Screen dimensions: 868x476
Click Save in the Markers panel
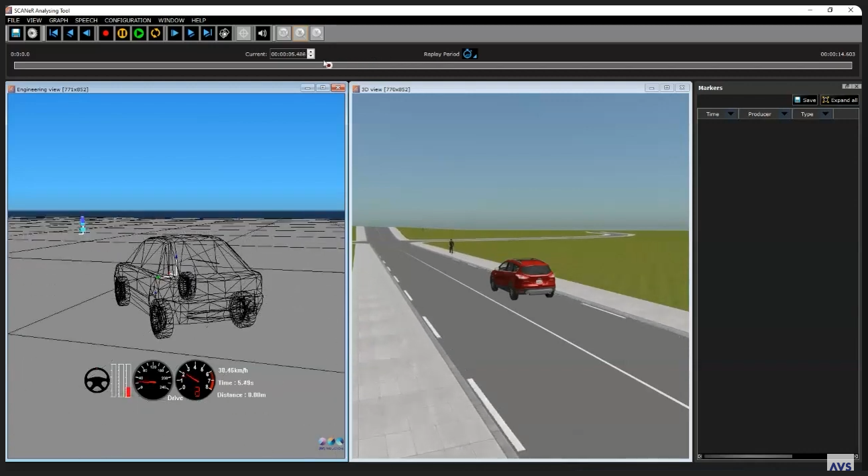[x=805, y=100]
